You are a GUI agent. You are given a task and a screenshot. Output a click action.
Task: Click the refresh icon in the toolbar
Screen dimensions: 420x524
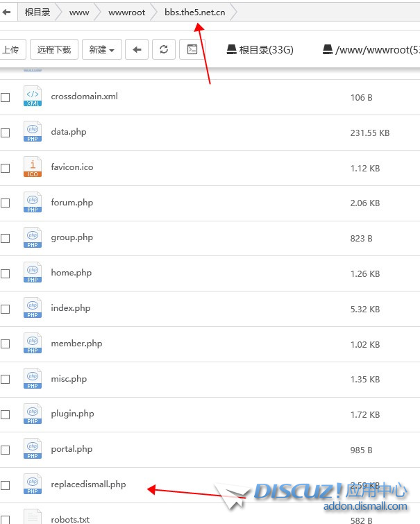click(x=163, y=50)
